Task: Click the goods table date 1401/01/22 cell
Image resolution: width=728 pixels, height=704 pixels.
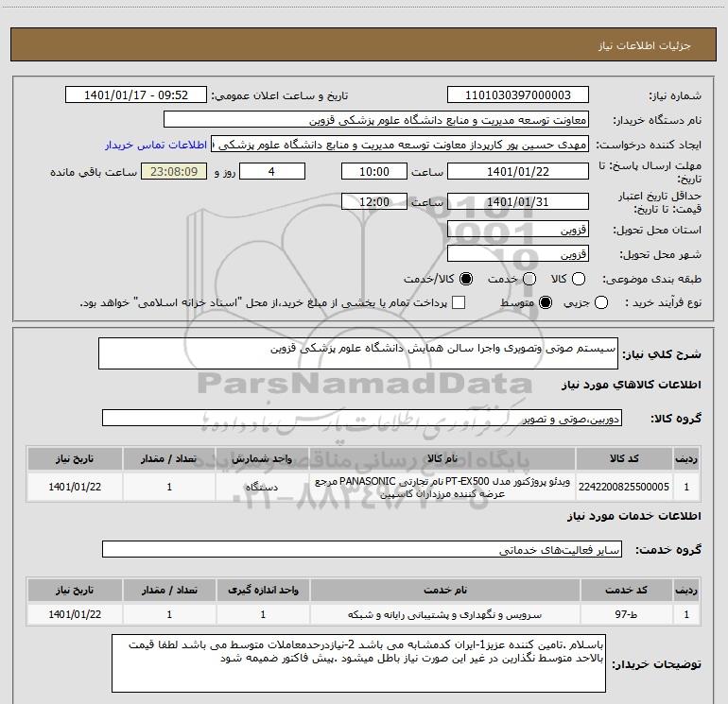Action: coord(75,487)
